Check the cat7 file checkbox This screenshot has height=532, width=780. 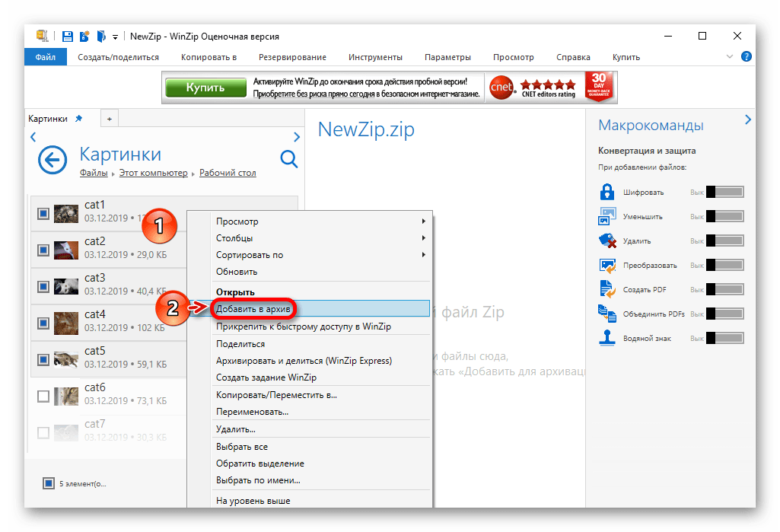[x=43, y=432]
